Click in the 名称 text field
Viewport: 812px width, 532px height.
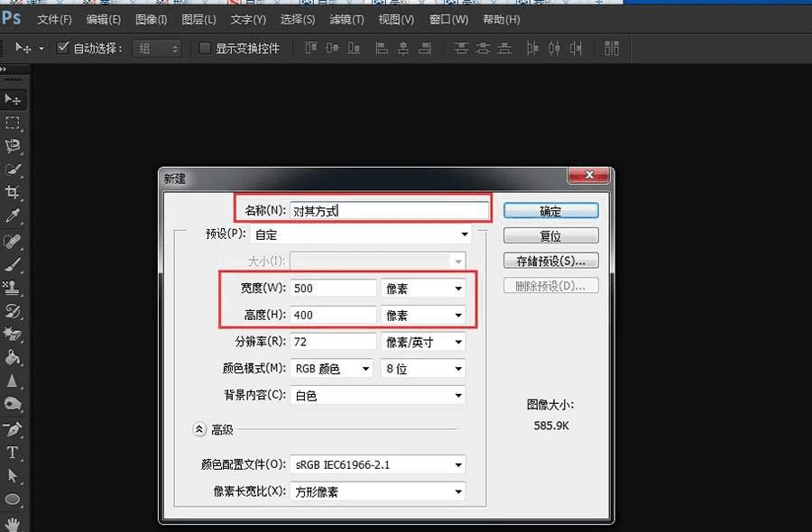(x=389, y=211)
